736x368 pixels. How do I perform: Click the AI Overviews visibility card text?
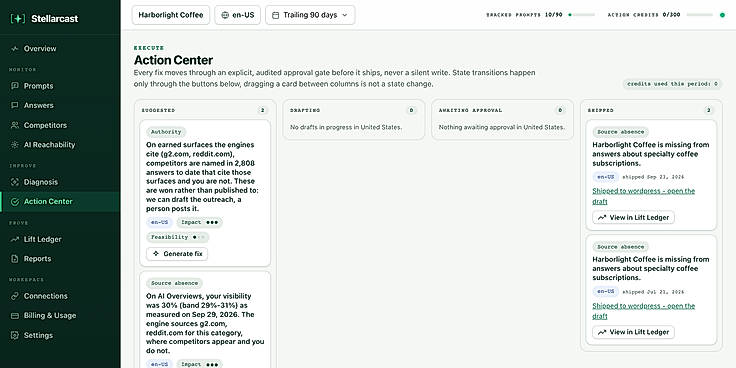click(x=205, y=323)
